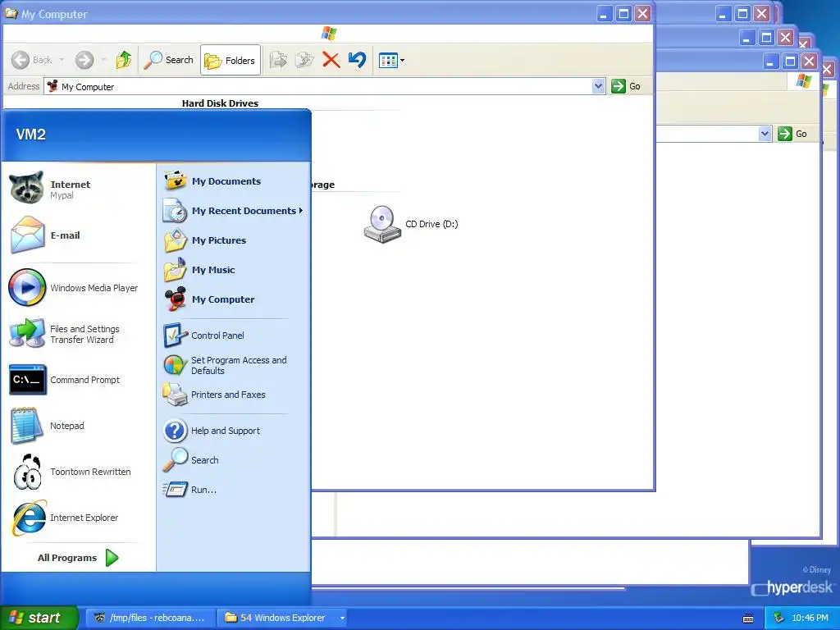Open 54 Windows Explorer taskbar group
840x630 pixels.
click(x=283, y=618)
